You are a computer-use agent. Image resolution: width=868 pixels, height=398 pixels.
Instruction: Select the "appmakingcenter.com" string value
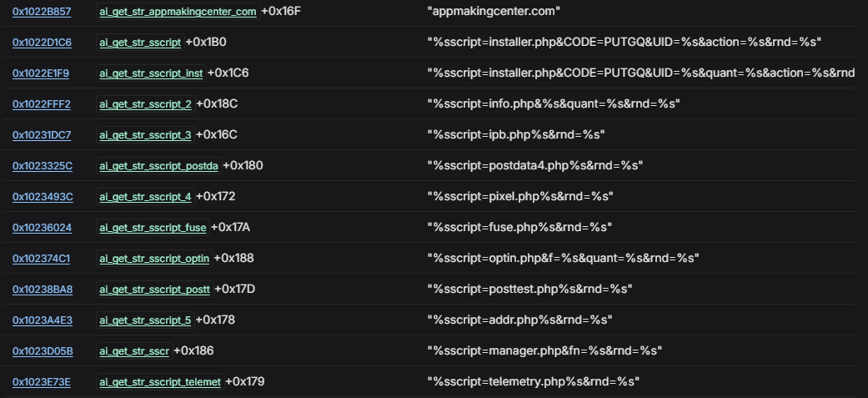494,12
